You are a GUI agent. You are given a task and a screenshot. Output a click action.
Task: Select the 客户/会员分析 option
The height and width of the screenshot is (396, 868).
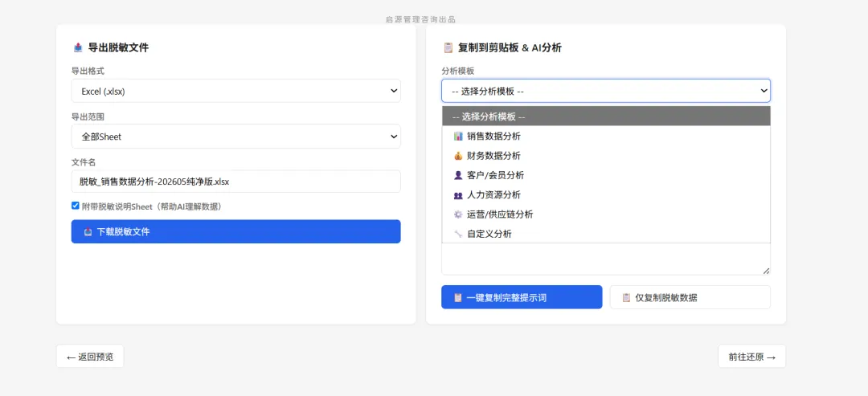pyautogui.click(x=606, y=175)
